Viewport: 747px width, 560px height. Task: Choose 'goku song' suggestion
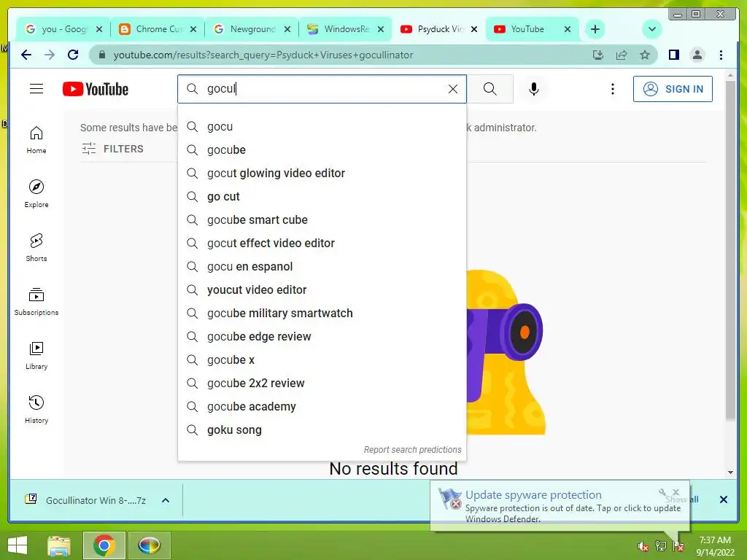click(x=322, y=430)
